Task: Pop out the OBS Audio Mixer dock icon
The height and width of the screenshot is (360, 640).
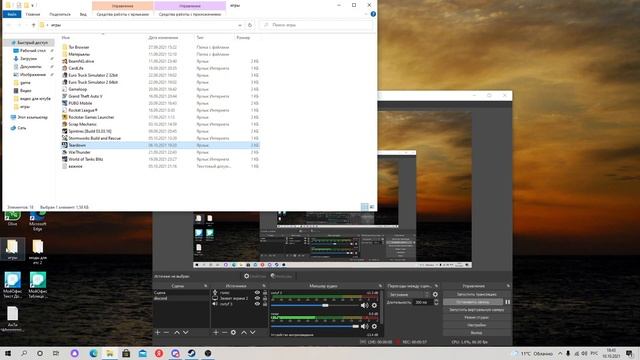Action: tap(380, 286)
